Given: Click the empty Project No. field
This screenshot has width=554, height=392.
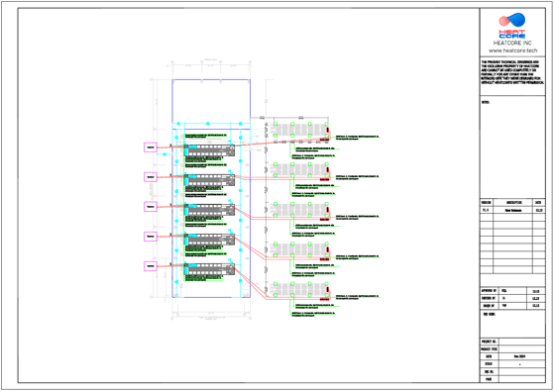Looking at the screenshot, I should pos(522,342).
